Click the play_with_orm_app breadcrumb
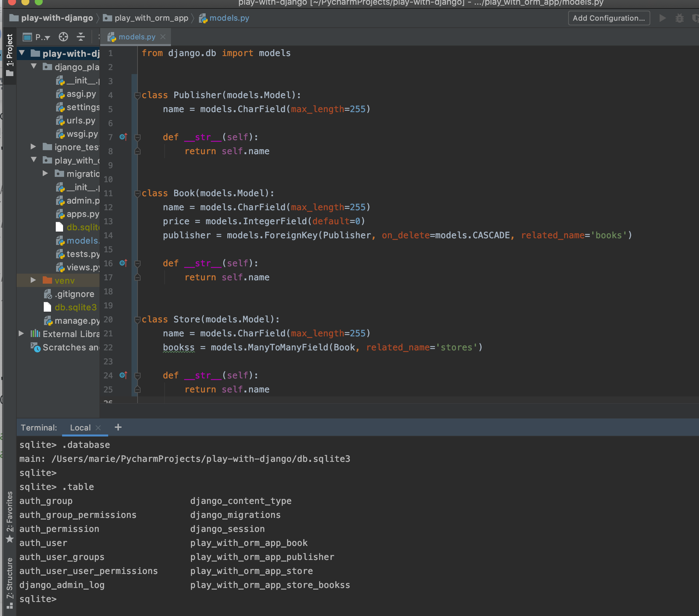Image resolution: width=699 pixels, height=616 pixels. [x=152, y=18]
